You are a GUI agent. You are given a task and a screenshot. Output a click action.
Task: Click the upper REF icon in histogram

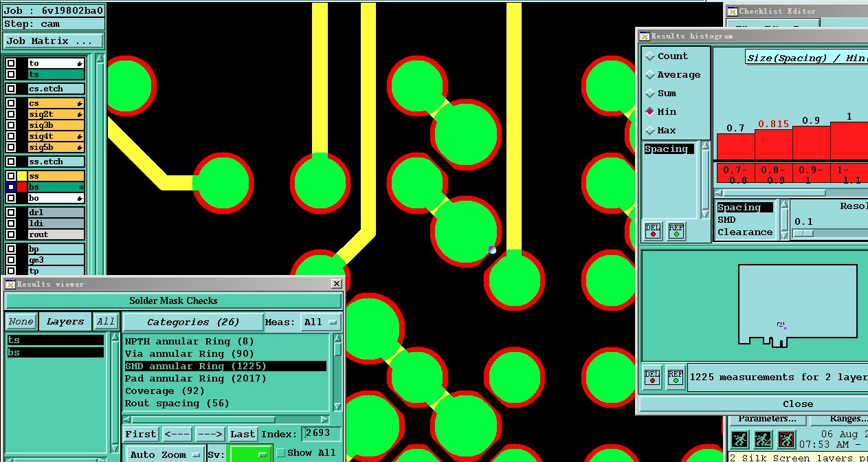point(676,231)
